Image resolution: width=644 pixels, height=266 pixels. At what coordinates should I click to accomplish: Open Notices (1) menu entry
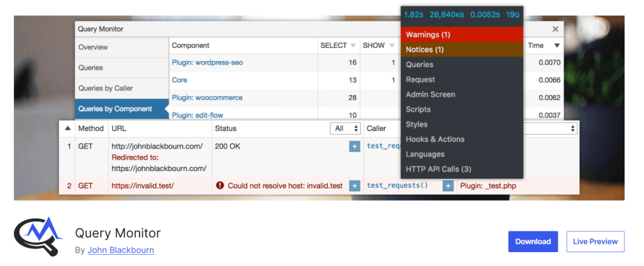coord(462,50)
